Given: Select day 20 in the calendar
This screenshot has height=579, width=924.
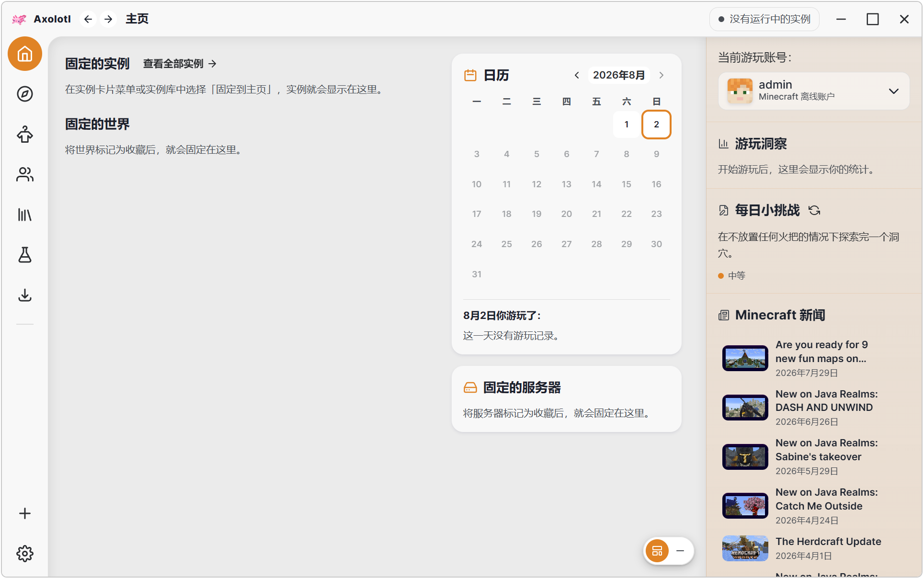Looking at the screenshot, I should 567,214.
